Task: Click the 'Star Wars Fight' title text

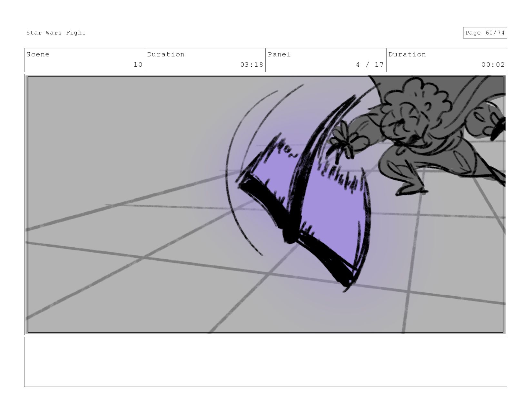Action: click(x=56, y=33)
